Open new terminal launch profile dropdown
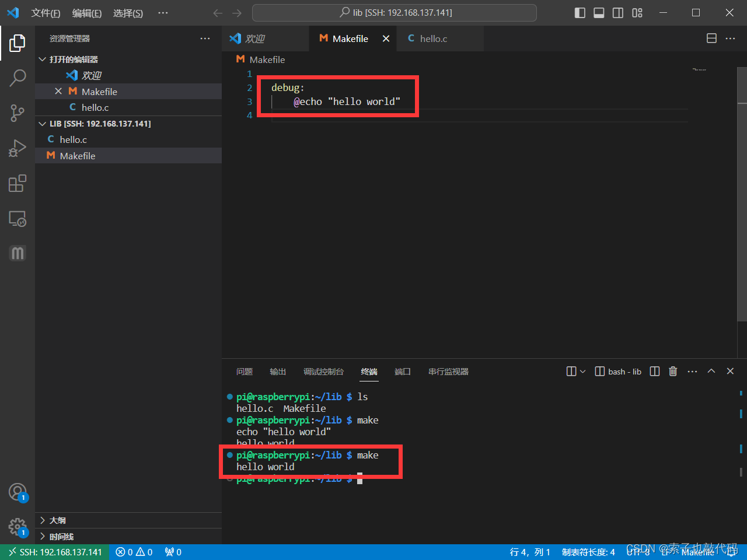Image resolution: width=747 pixels, height=560 pixels. pyautogui.click(x=582, y=372)
